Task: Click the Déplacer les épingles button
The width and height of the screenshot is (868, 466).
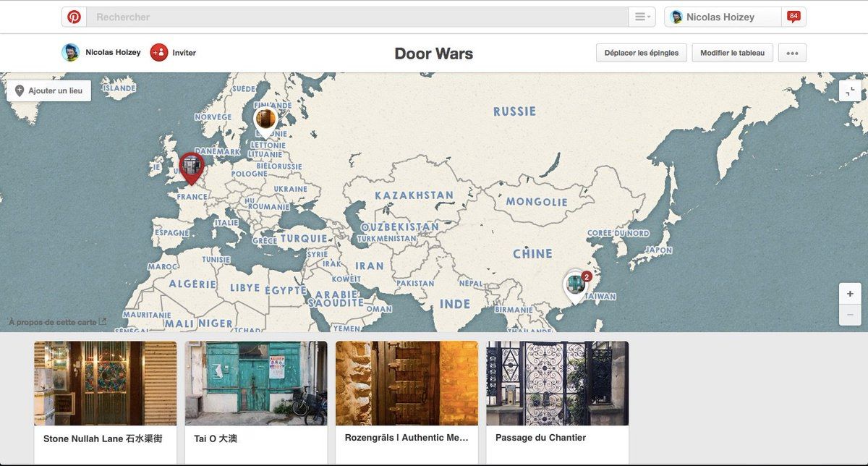Action: coord(642,53)
